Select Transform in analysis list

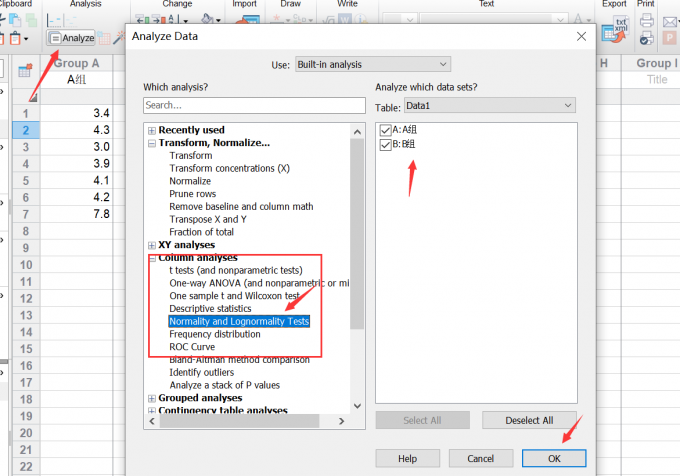coord(191,156)
